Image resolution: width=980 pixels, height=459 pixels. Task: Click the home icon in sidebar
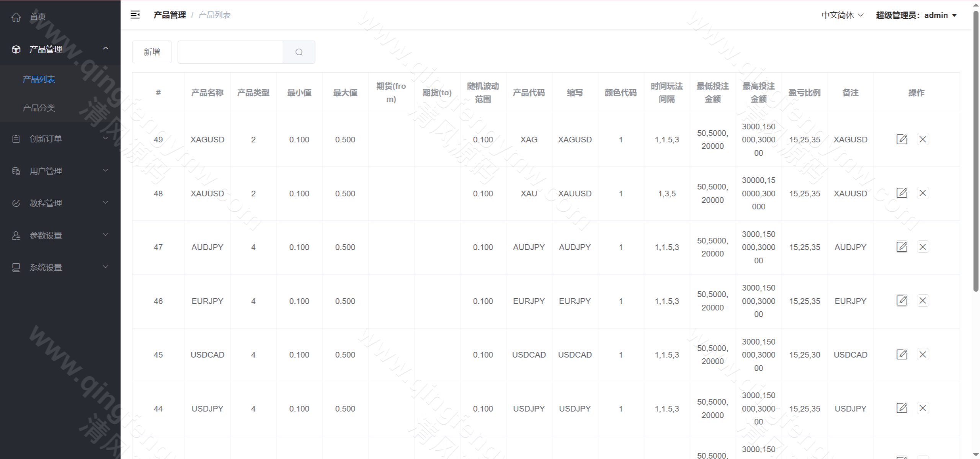[16, 17]
